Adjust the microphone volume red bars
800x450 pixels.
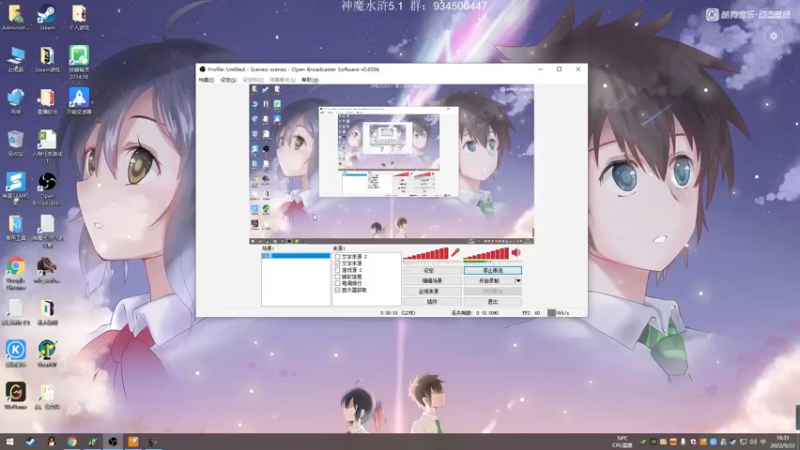tap(426, 253)
